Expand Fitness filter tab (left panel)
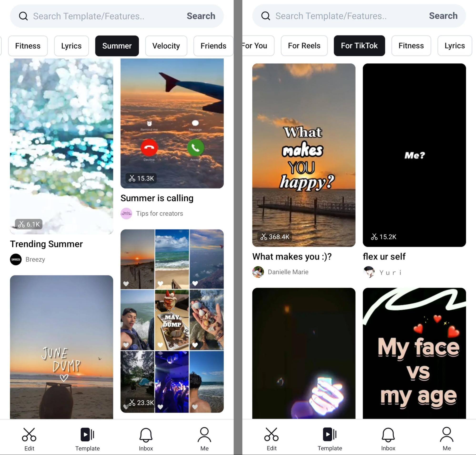This screenshot has height=455, width=476. coord(28,46)
